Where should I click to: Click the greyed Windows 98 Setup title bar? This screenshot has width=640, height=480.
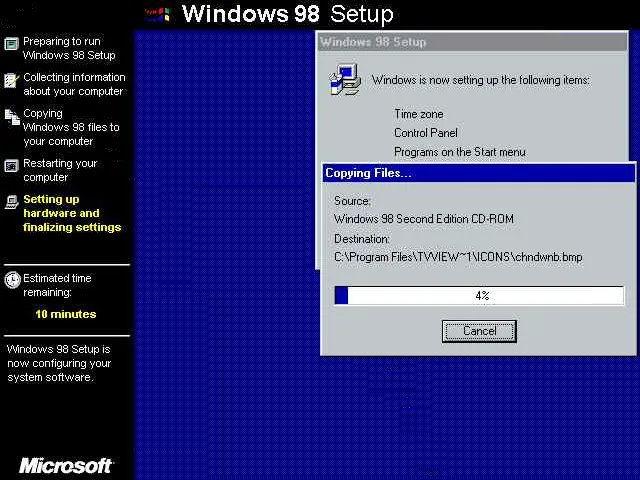[473, 42]
